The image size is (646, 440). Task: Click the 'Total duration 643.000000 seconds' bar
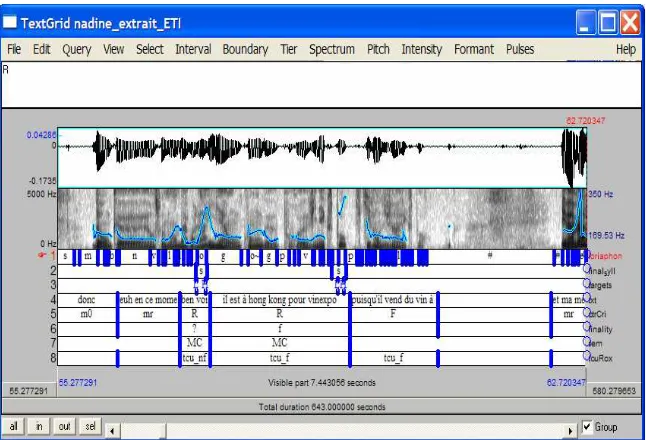click(322, 407)
